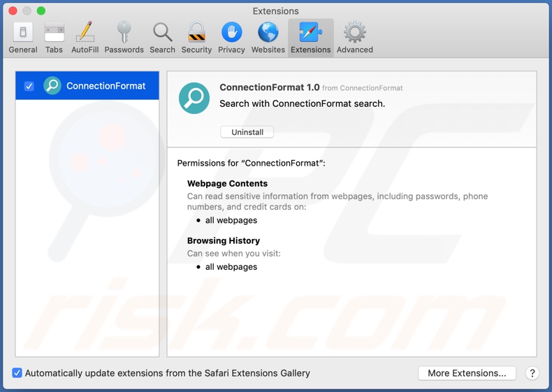The width and height of the screenshot is (552, 392).
Task: Open the Websites globe preferences pane
Action: [x=268, y=38]
